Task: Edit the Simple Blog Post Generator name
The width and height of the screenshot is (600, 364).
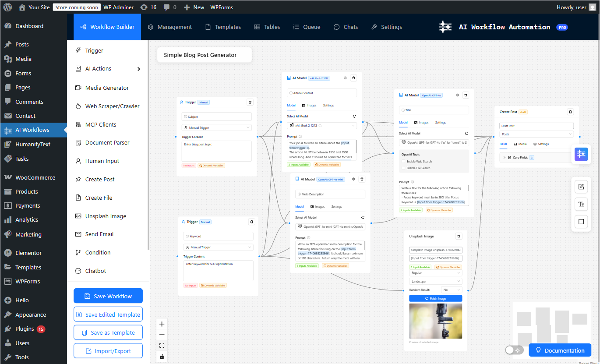Action: [x=205, y=55]
